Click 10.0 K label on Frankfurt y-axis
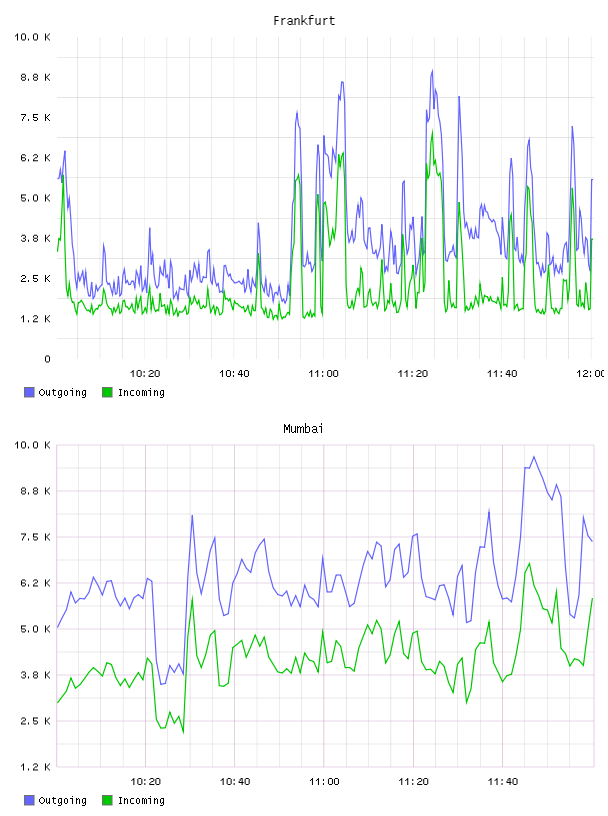 32,37
